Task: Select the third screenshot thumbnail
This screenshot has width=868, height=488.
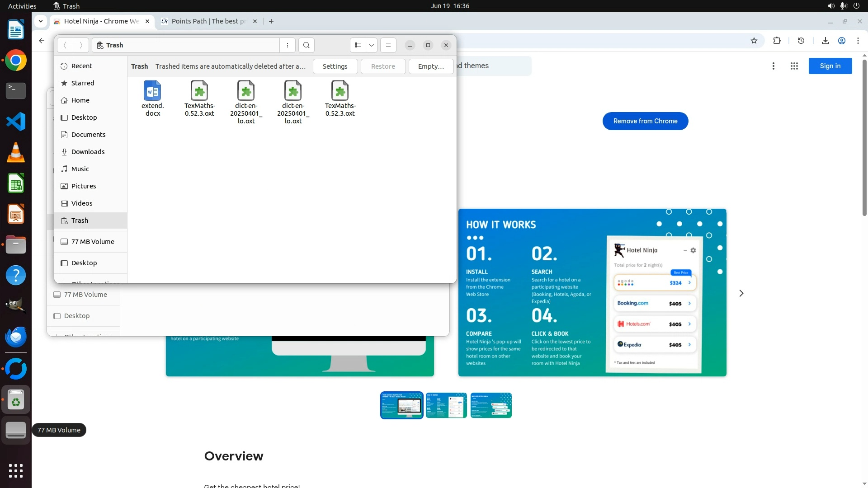Action: [491, 405]
